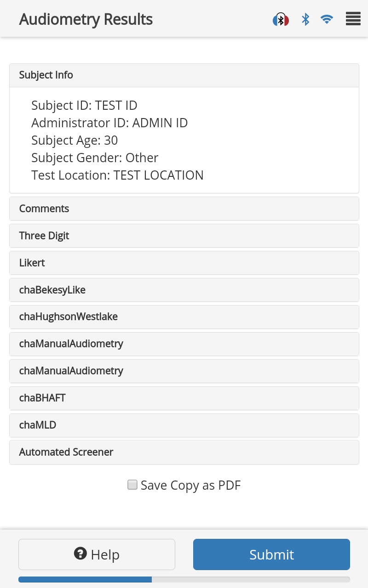Expand the first chaManualAudiometry panel

184,344
